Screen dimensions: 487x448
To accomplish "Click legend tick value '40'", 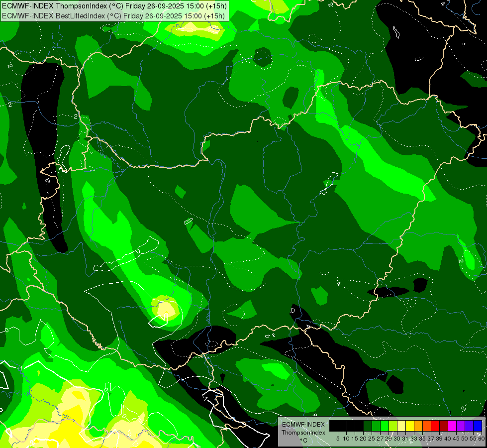I will click(448, 439).
